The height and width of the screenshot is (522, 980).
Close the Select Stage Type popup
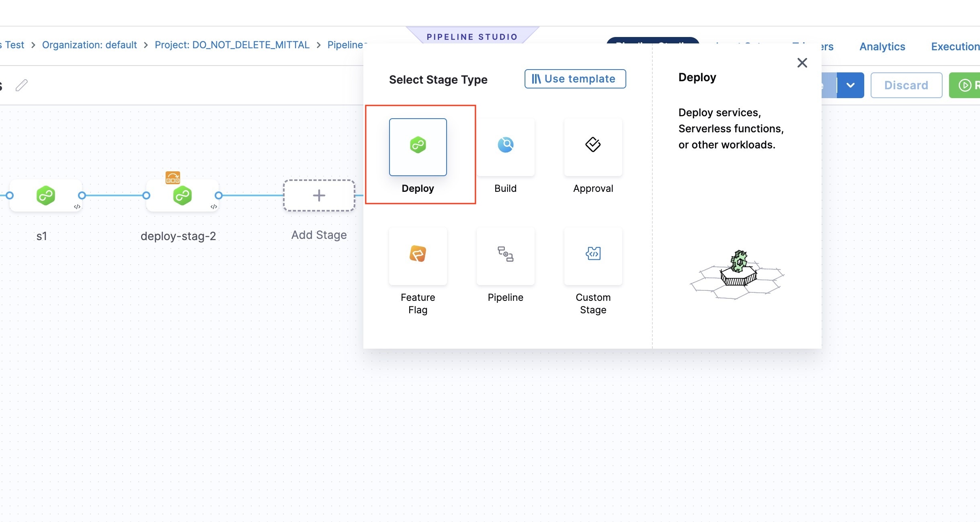(802, 63)
